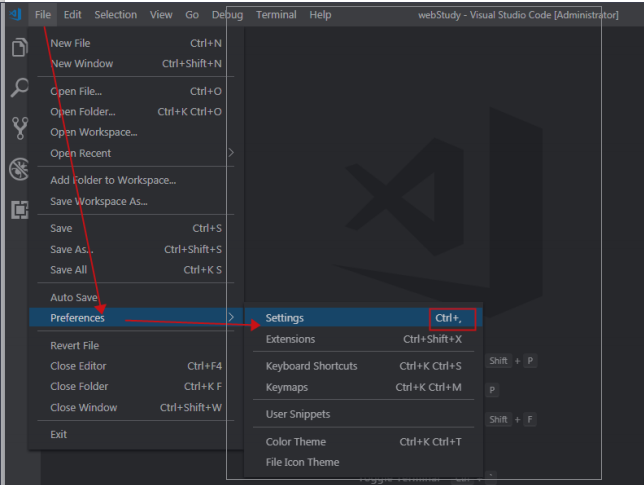This screenshot has height=485, width=644.
Task: Open the Selection menu
Action: [115, 15]
